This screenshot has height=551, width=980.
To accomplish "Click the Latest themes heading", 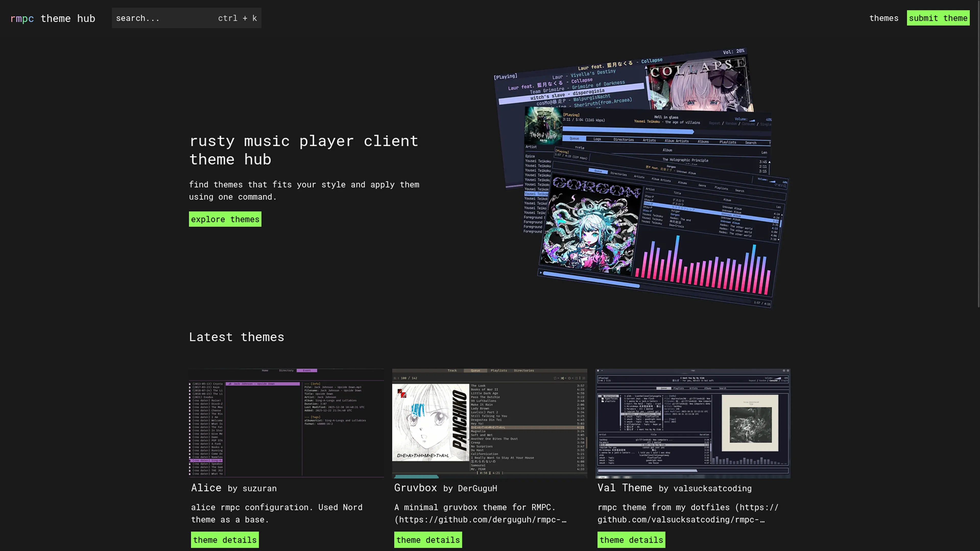I will coord(237,337).
